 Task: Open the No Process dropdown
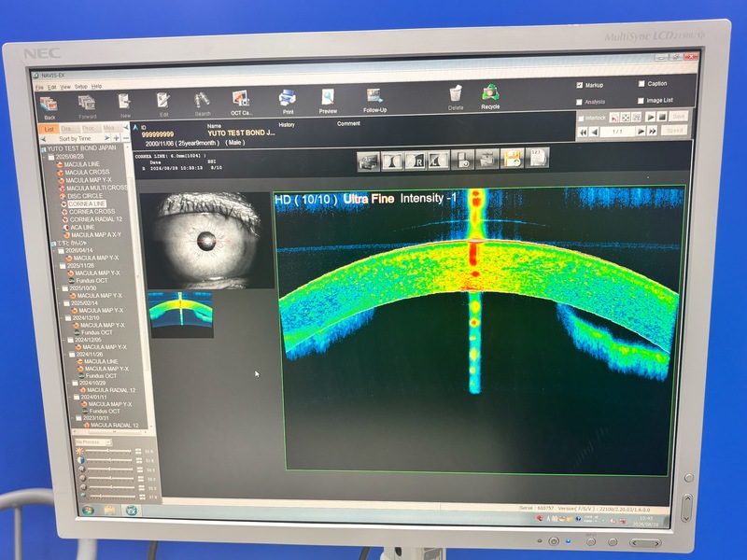(x=93, y=441)
